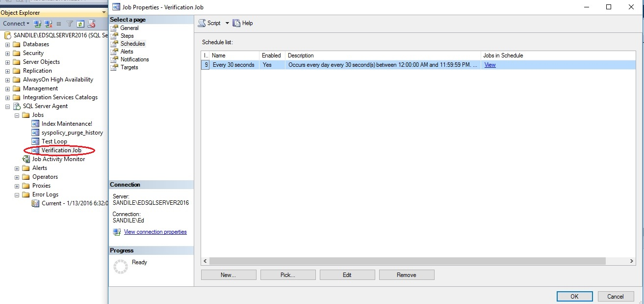Open the Object Explorer panel options arrow

[103, 13]
